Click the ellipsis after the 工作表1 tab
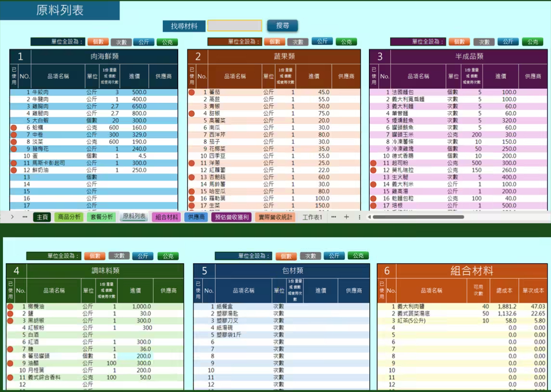The height and width of the screenshot is (392, 551). [333, 217]
